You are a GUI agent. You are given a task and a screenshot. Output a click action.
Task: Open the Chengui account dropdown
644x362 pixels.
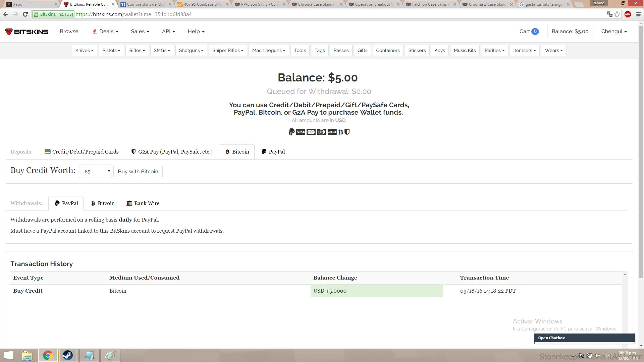614,32
